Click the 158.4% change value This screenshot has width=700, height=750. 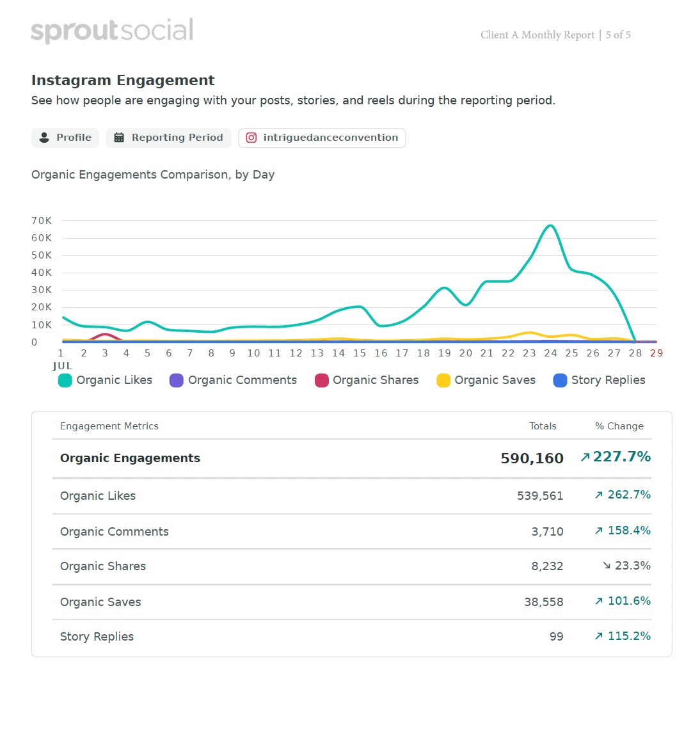[629, 531]
